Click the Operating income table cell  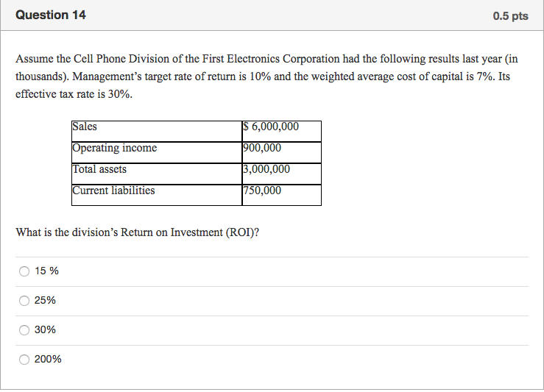point(156,149)
